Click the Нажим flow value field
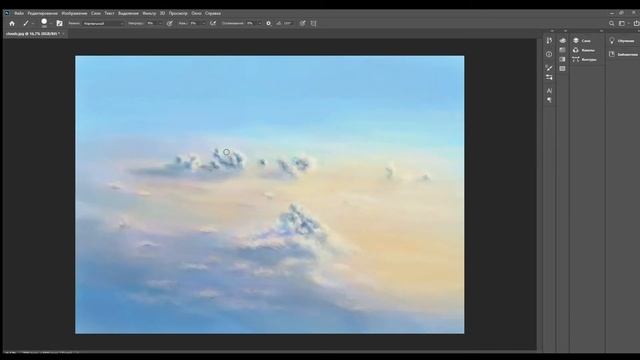640x360 pixels. tap(194, 23)
